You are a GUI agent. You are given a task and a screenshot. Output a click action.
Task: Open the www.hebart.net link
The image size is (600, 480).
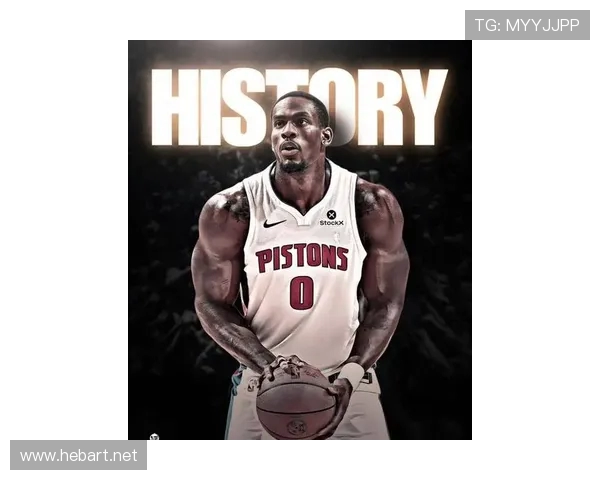click(78, 456)
